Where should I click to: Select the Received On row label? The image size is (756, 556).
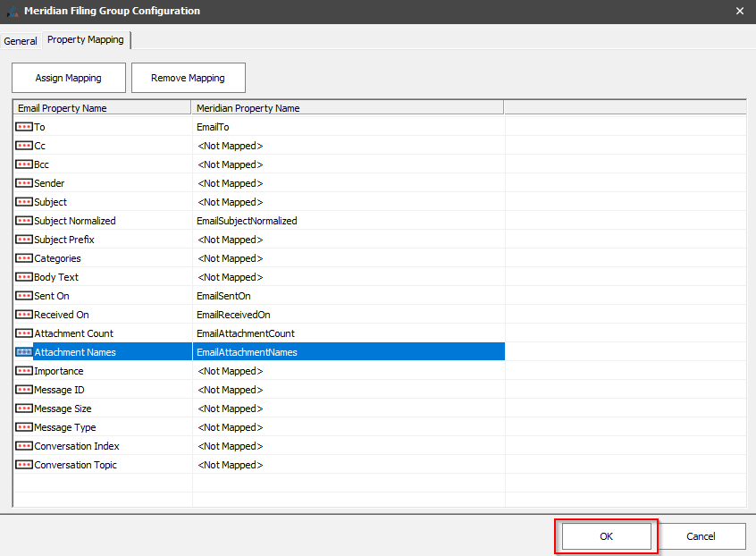point(62,315)
